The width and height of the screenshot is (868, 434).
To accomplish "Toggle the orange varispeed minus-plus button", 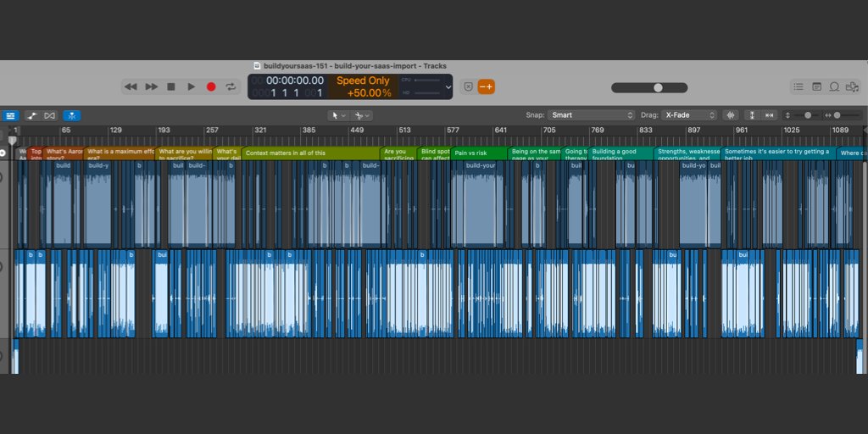I will [x=486, y=86].
